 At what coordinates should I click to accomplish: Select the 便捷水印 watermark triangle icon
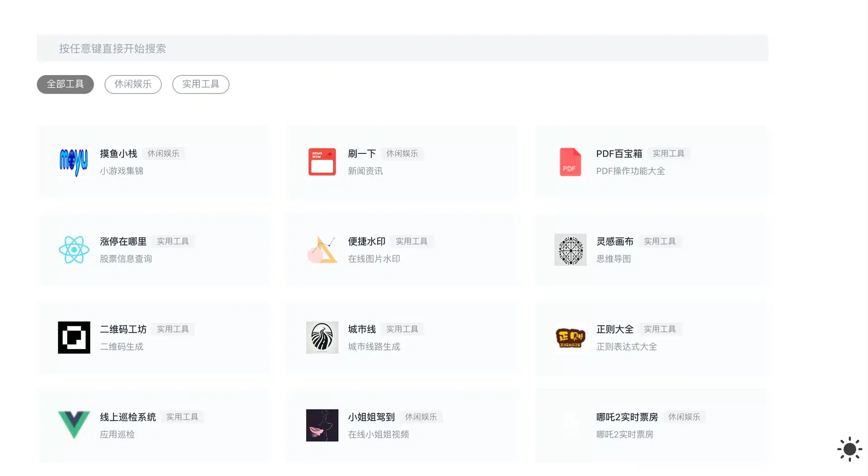point(322,250)
